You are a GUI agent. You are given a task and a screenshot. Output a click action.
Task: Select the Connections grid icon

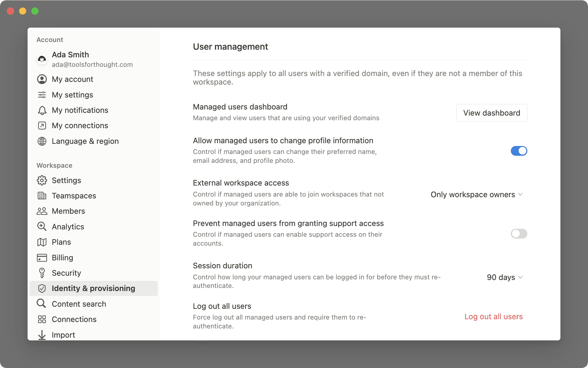click(x=42, y=319)
